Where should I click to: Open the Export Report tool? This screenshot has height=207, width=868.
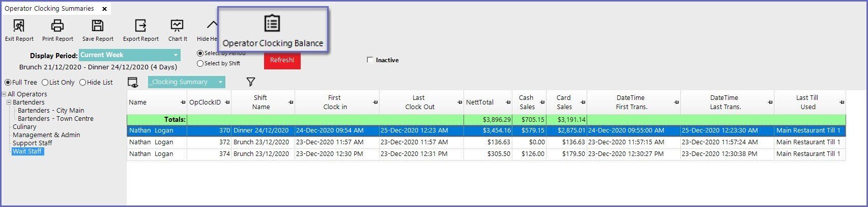140,25
